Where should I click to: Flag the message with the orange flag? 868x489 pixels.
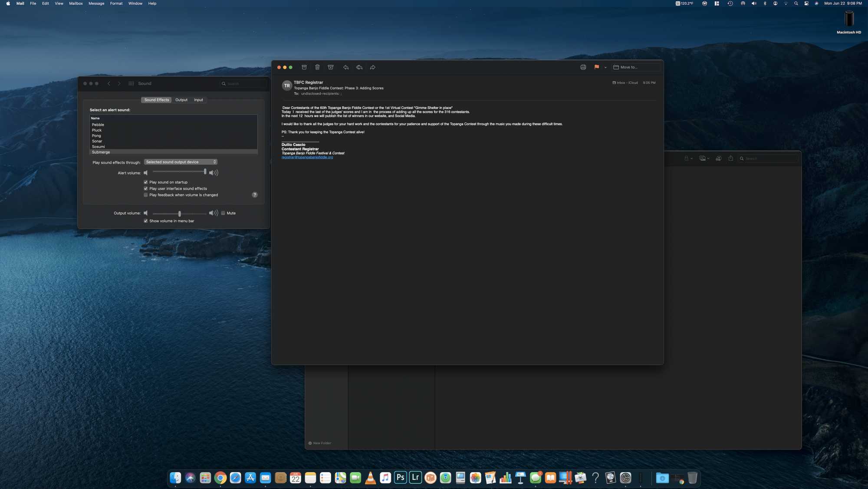click(x=597, y=67)
